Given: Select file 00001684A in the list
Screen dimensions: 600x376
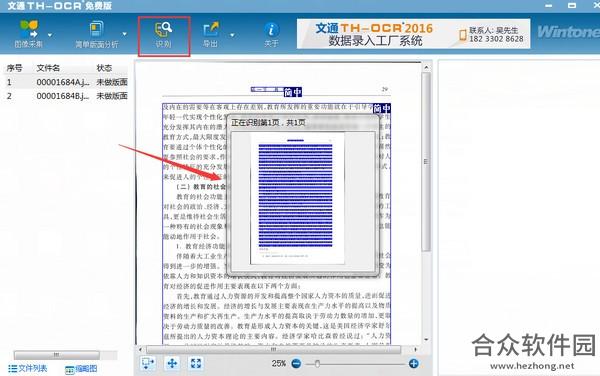Looking at the screenshot, I should [66, 82].
